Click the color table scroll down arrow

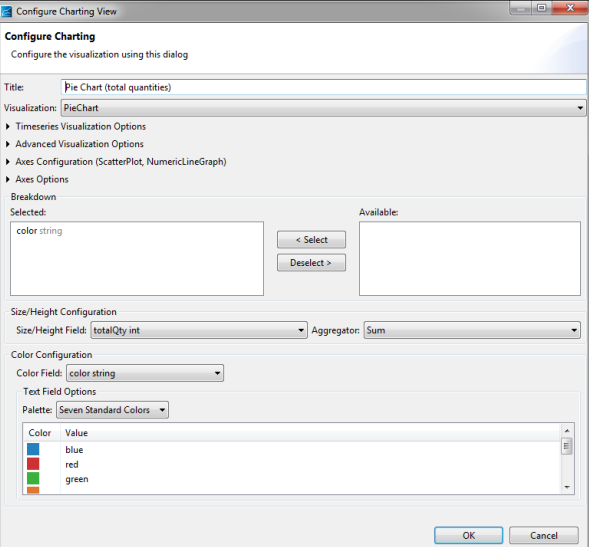[567, 487]
